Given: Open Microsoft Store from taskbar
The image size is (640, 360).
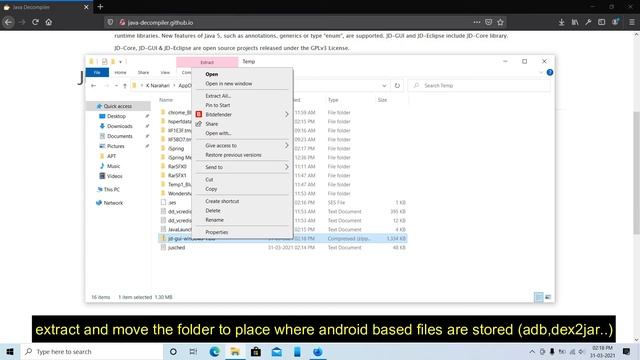Looking at the screenshot, I should [x=256, y=351].
